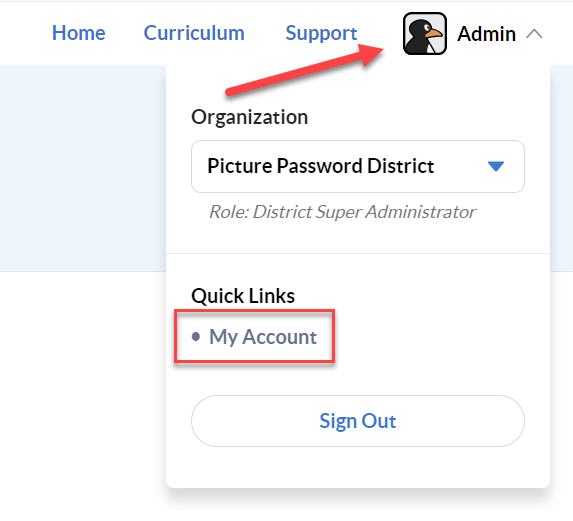Click the blue triangle dropdown arrow
This screenshot has height=521, width=573.
[x=496, y=166]
